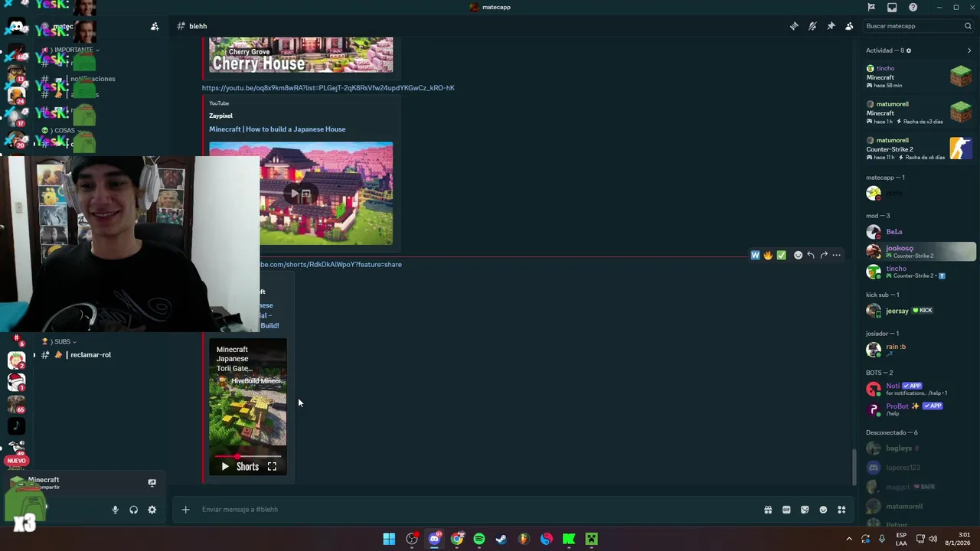The image size is (980, 551).
Task: Open the youtu.be playlist link
Action: pos(328,88)
